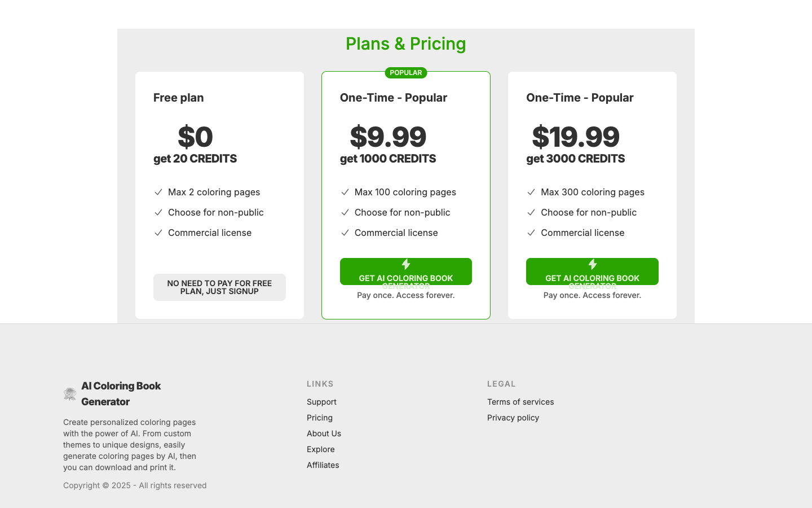Click checkmark beside Max 300 coloring pages
The height and width of the screenshot is (508, 812).
click(x=531, y=192)
